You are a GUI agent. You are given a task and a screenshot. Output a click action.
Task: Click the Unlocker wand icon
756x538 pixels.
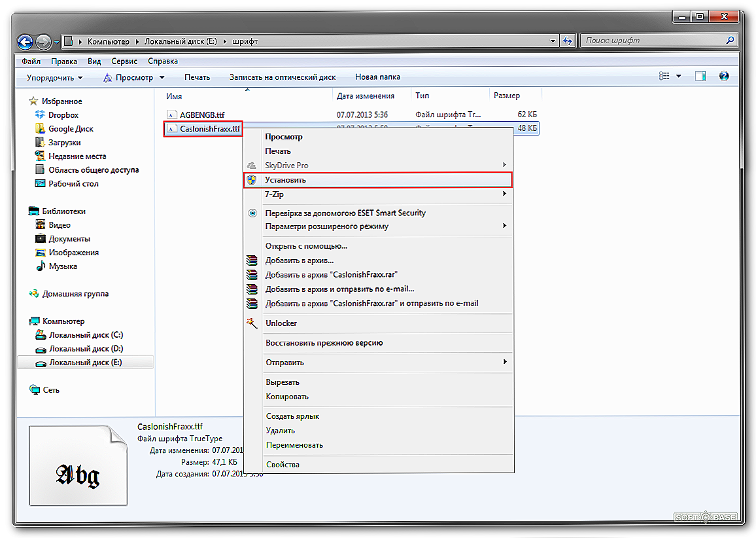point(252,323)
